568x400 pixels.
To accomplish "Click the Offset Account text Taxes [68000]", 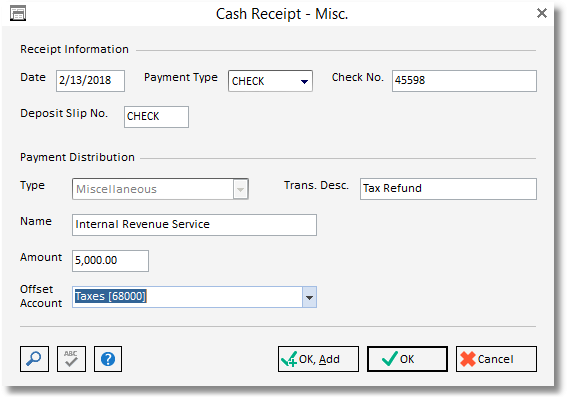I will click(x=110, y=296).
